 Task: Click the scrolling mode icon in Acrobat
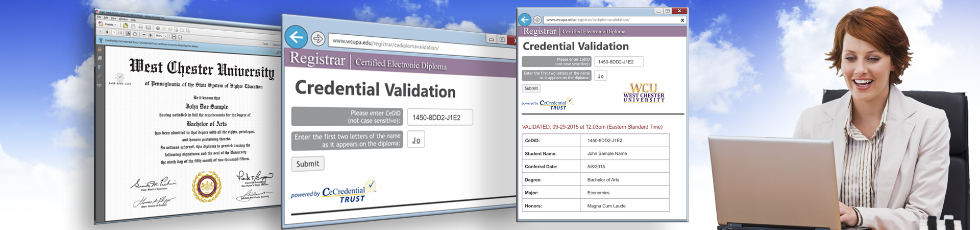click(x=174, y=37)
